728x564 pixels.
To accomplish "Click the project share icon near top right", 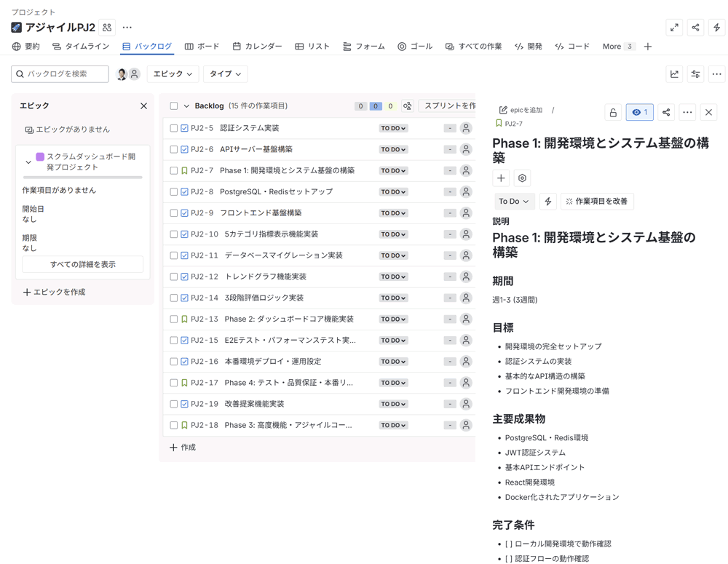I will [x=695, y=28].
